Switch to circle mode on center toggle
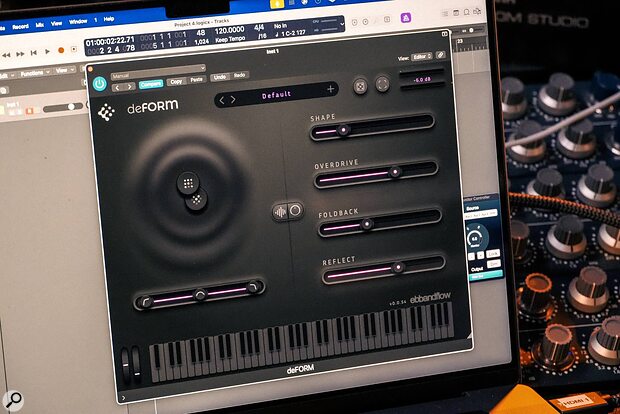 pos(295,210)
